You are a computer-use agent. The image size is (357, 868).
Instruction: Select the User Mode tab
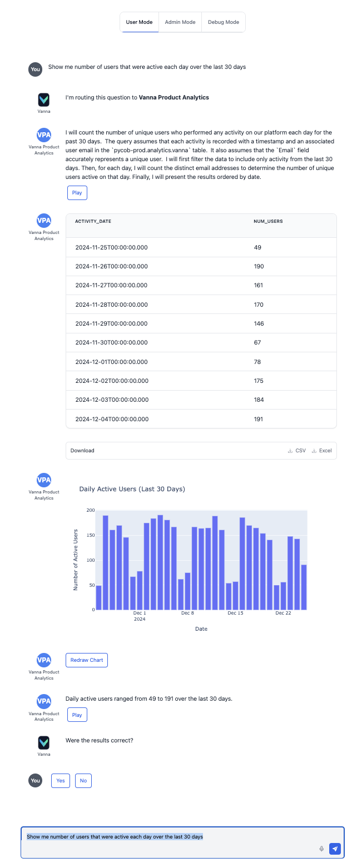coord(139,22)
